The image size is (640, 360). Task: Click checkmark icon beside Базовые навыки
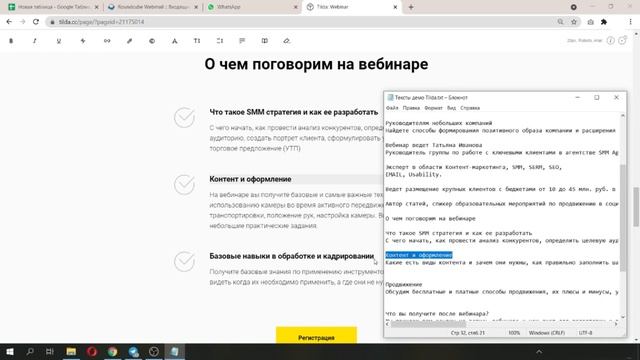pos(184,261)
